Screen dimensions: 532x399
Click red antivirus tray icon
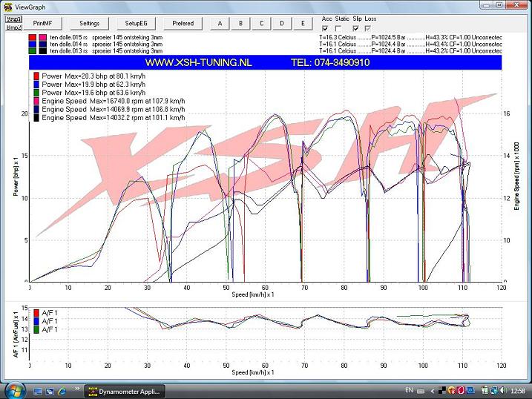pos(461,391)
